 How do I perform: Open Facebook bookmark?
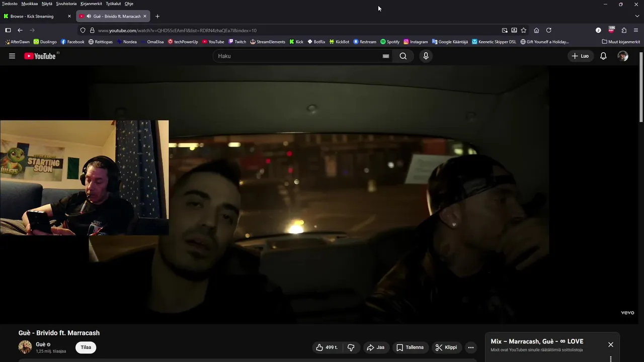(x=72, y=42)
